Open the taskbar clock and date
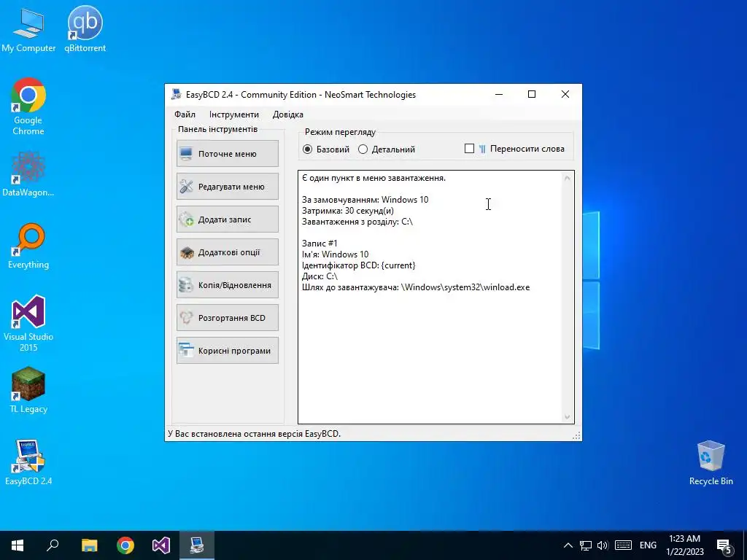 click(684, 545)
